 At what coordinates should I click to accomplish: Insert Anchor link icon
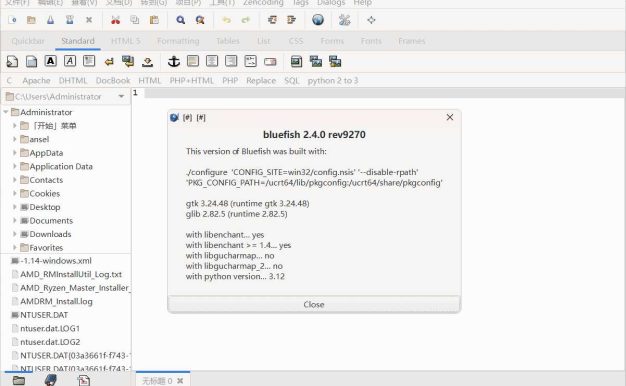click(x=174, y=61)
